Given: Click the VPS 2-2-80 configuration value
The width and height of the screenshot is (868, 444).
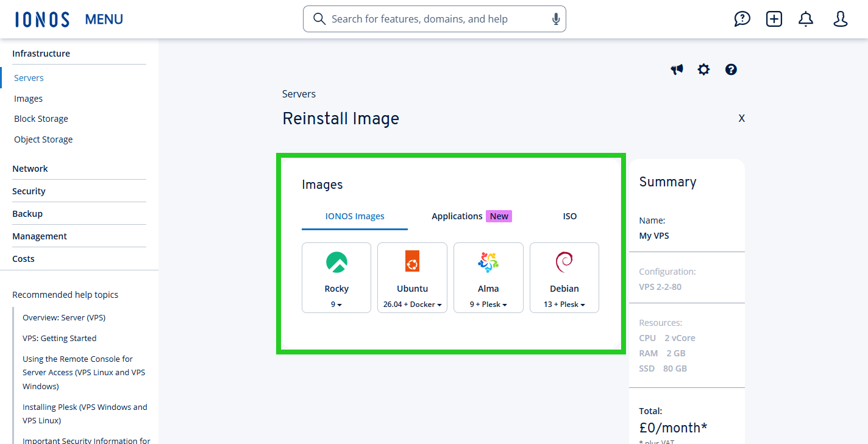Looking at the screenshot, I should (660, 287).
